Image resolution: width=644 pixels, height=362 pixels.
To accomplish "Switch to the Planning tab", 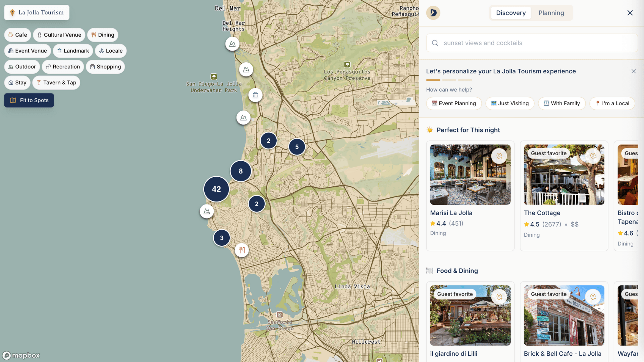I will pos(551,13).
